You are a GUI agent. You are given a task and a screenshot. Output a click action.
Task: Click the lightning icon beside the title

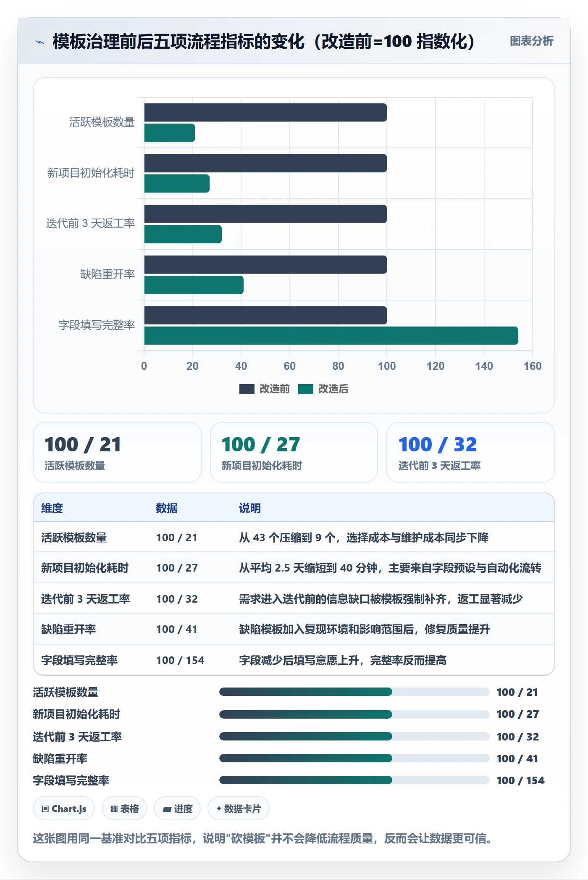[40, 42]
